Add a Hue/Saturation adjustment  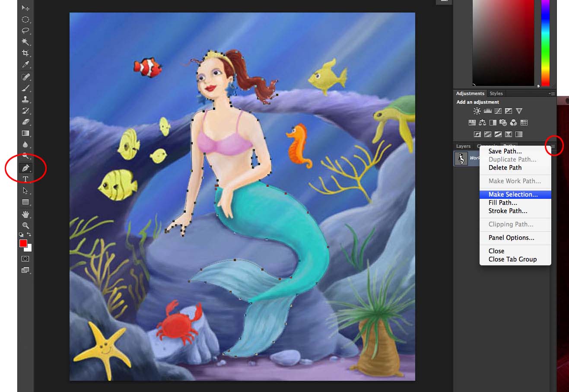472,122
